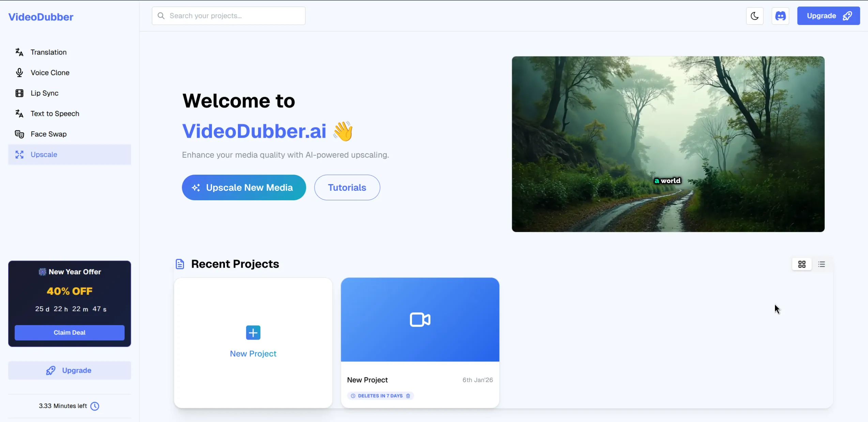Switch to grid view layout
Viewport: 868px width, 422px height.
tap(802, 264)
